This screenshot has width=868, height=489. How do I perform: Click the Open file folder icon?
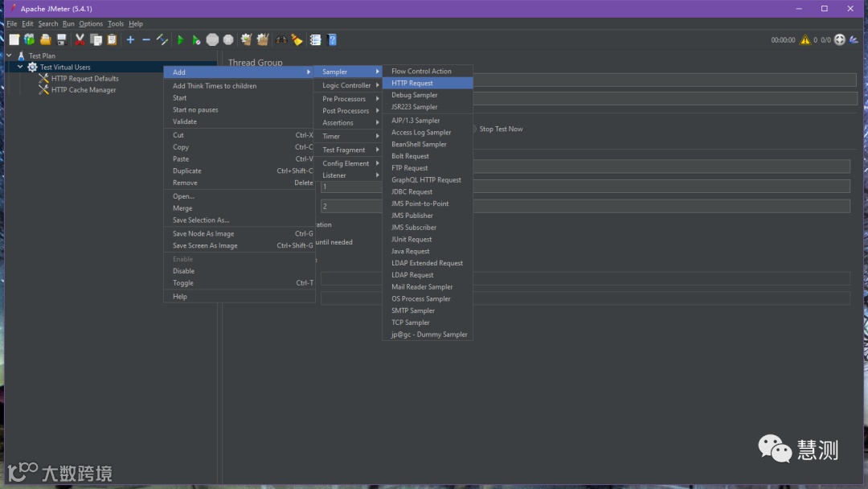45,40
